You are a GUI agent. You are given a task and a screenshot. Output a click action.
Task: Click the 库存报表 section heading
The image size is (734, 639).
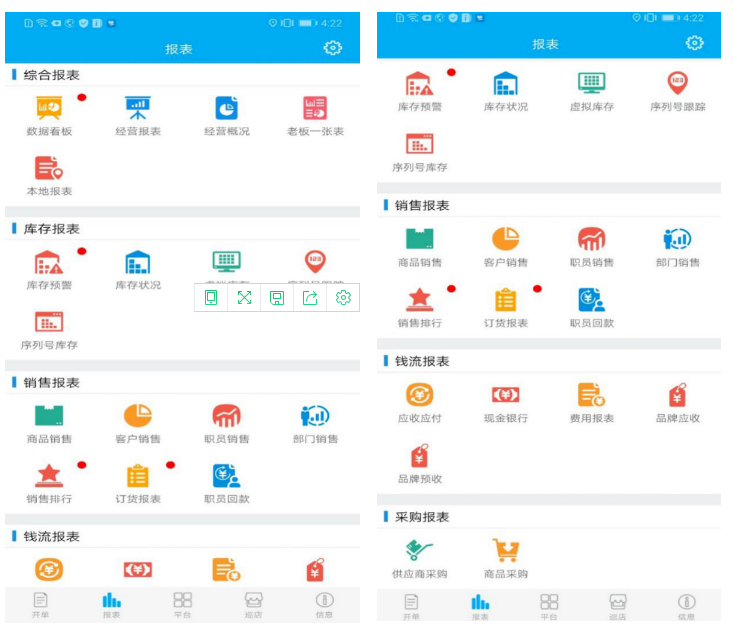pos(51,229)
